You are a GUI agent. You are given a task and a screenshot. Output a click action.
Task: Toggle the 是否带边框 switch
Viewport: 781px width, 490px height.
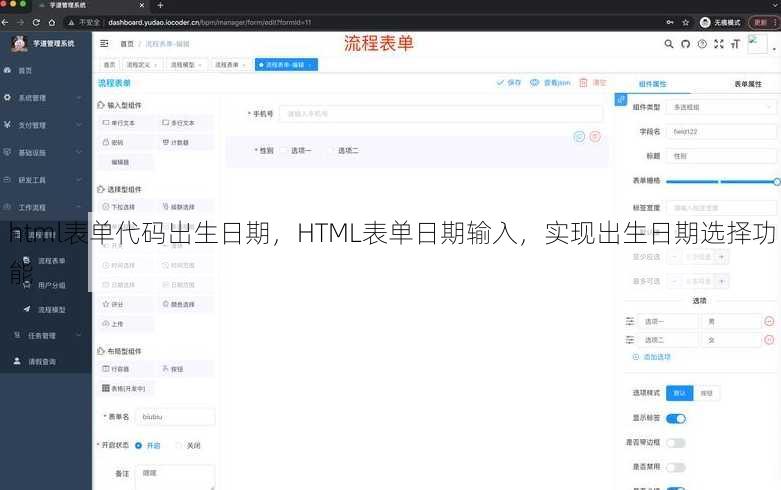click(x=676, y=443)
